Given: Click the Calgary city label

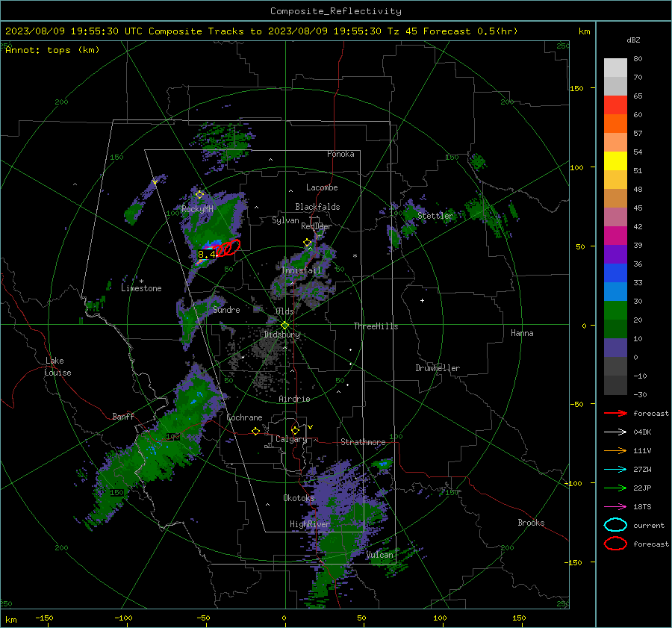Looking at the screenshot, I should [x=291, y=439].
